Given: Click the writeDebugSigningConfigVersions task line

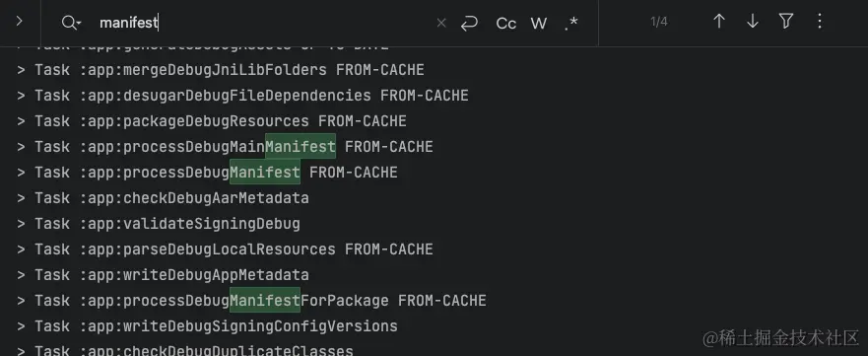Looking at the screenshot, I should pos(207,326).
